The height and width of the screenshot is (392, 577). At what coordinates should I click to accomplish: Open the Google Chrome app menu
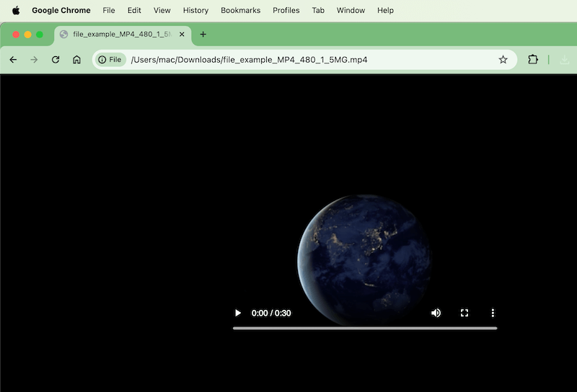[x=61, y=10]
